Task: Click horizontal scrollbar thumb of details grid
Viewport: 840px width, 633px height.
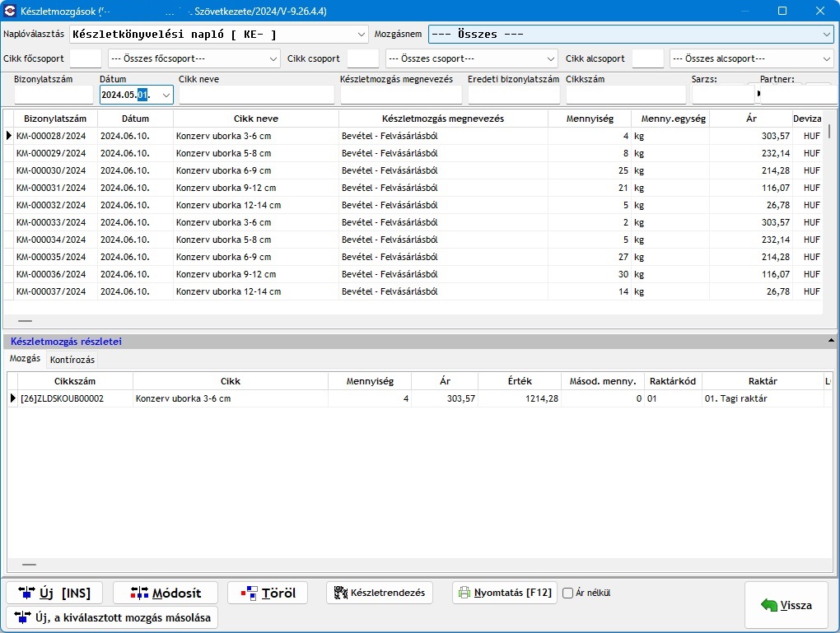Action: (29, 565)
